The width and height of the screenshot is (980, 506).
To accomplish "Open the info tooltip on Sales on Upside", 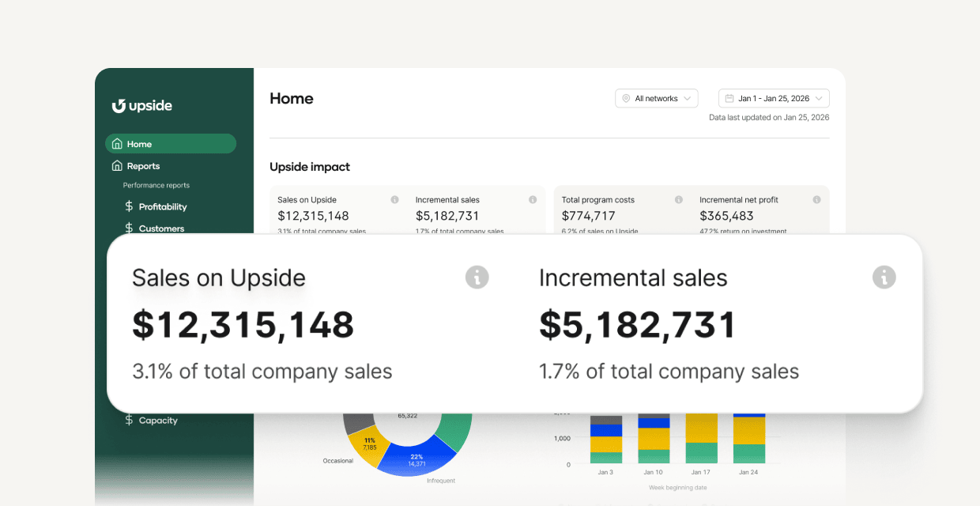I will 477,278.
